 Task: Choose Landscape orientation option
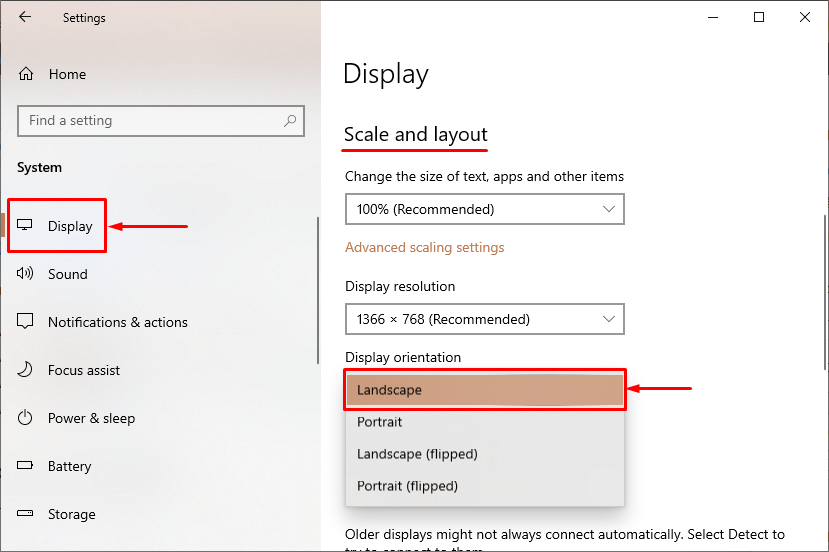[x=485, y=390]
